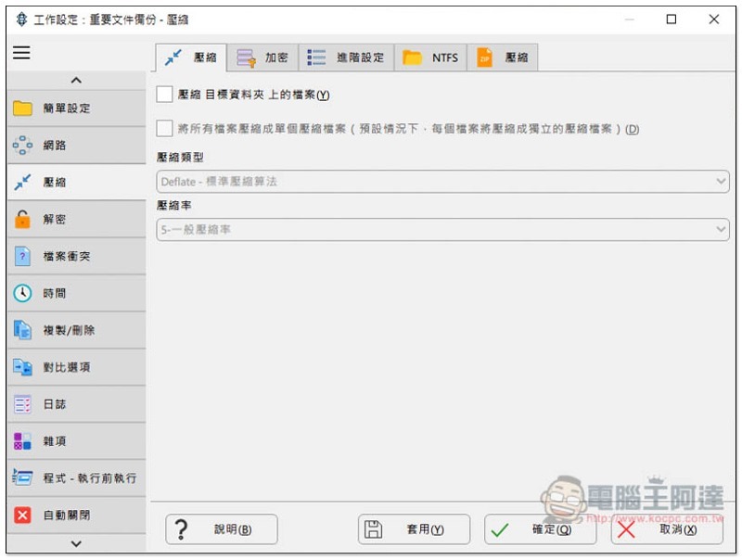
Task: Select 自動關閉 red X icon
Action: point(22,515)
